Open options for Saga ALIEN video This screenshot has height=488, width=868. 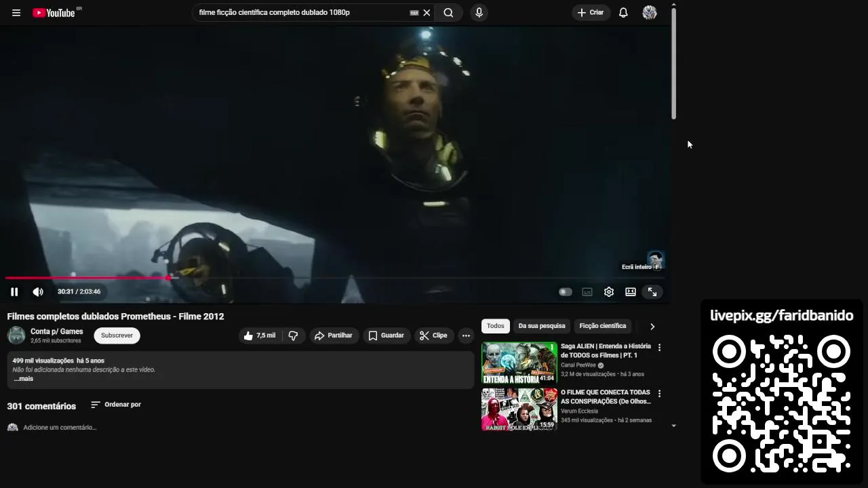(x=659, y=348)
